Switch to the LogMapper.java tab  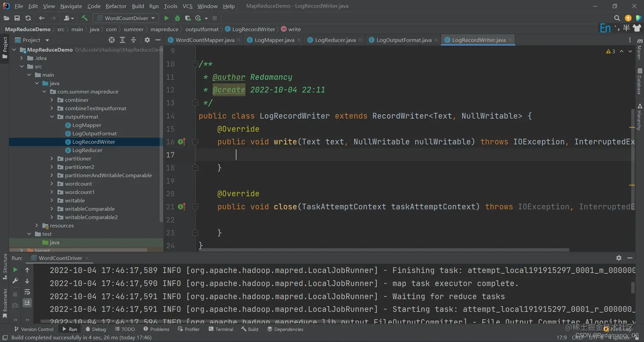274,40
